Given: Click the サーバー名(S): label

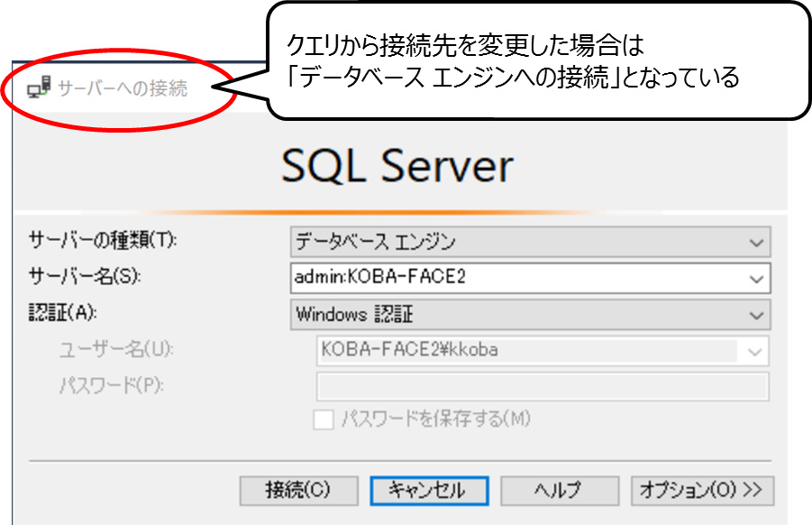Looking at the screenshot, I should coord(85,276).
